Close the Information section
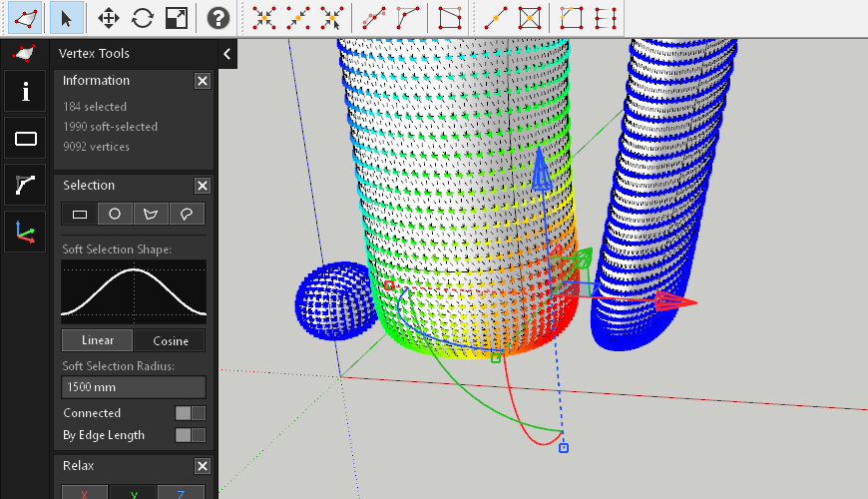Image resolution: width=868 pixels, height=499 pixels. 202,81
